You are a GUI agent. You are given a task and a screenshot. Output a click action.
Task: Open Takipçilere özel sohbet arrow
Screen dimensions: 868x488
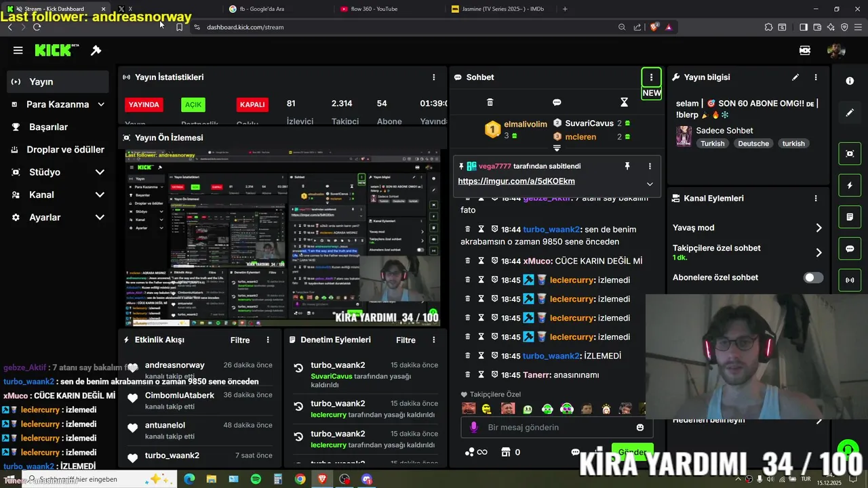(x=818, y=252)
